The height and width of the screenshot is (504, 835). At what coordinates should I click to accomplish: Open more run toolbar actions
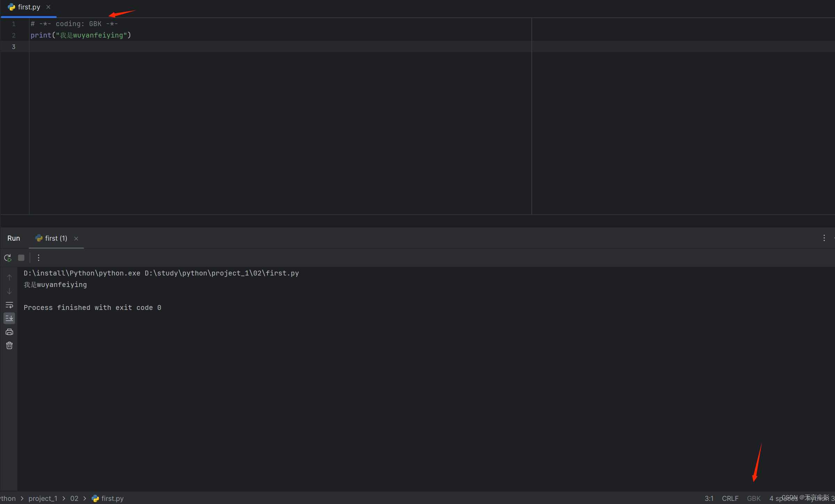click(x=39, y=258)
